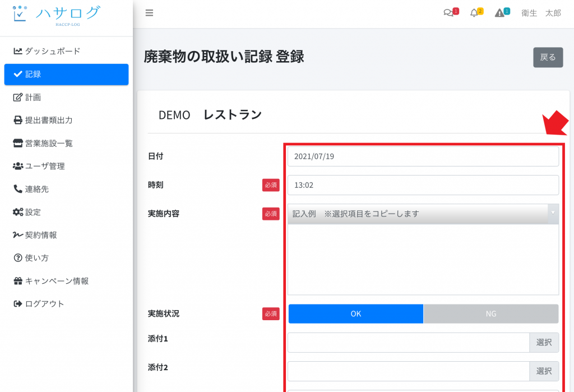The width and height of the screenshot is (574, 392).
Task: Open 使い方 help page
Action: (x=66, y=258)
